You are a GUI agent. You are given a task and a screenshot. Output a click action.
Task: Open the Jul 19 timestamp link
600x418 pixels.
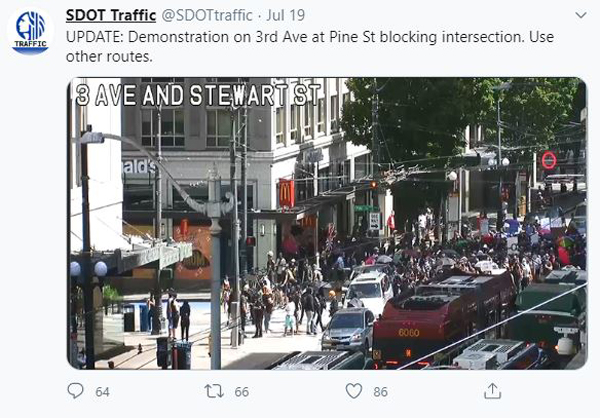click(285, 15)
